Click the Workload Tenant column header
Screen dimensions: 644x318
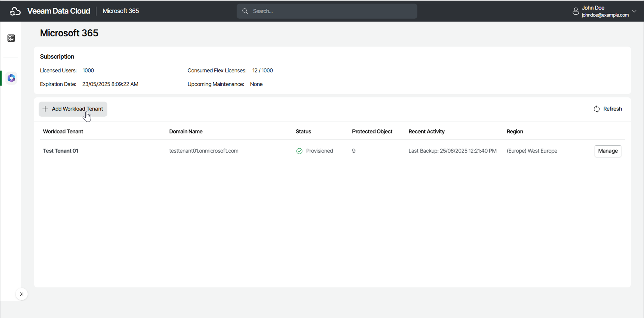(x=63, y=132)
